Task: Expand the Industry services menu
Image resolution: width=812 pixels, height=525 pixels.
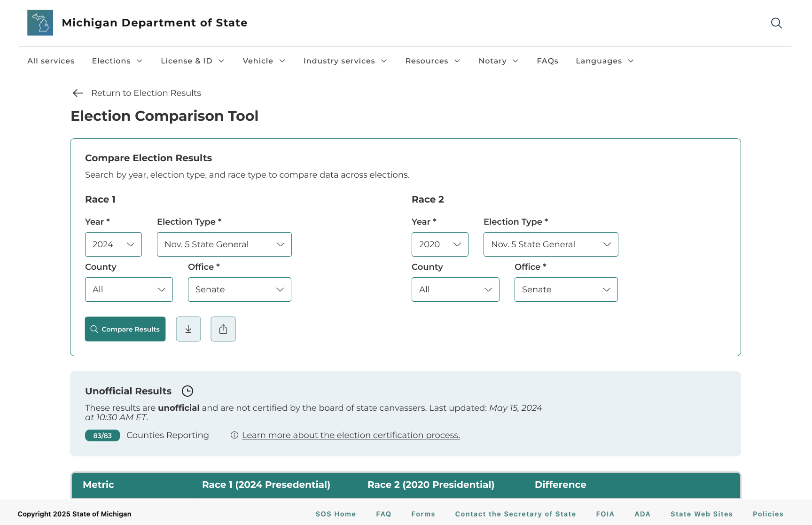Action: (x=345, y=61)
